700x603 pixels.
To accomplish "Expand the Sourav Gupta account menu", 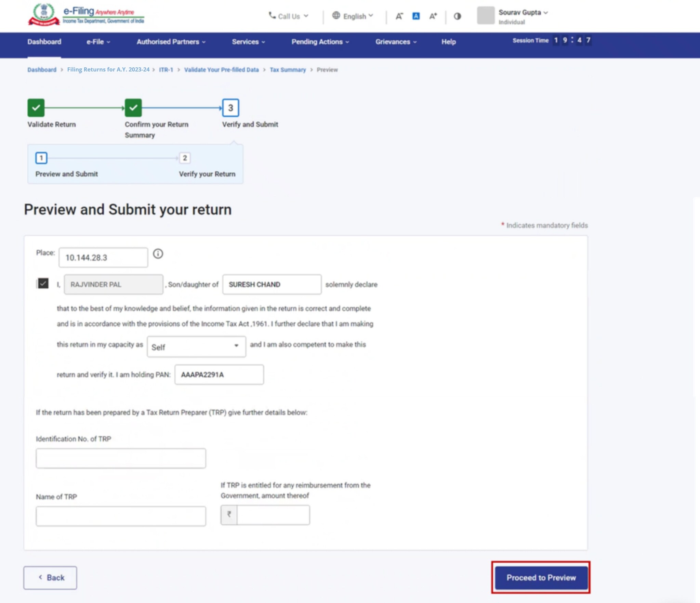I will click(x=523, y=13).
